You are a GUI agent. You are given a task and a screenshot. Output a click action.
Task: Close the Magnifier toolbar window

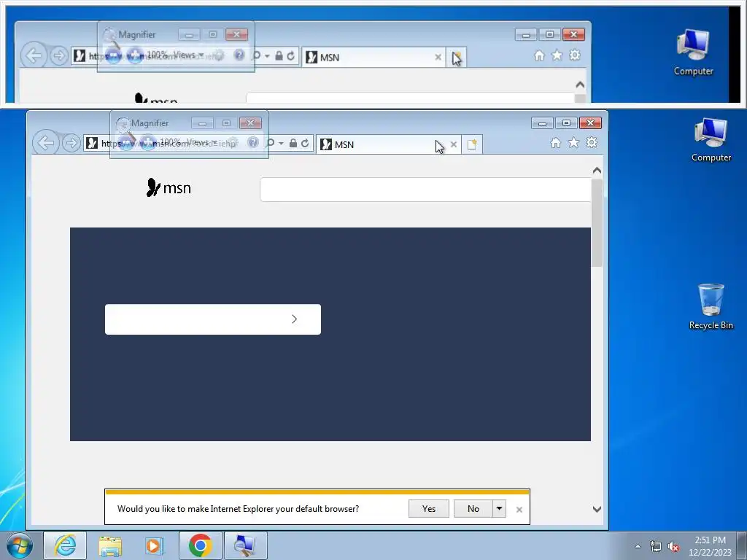pyautogui.click(x=250, y=123)
